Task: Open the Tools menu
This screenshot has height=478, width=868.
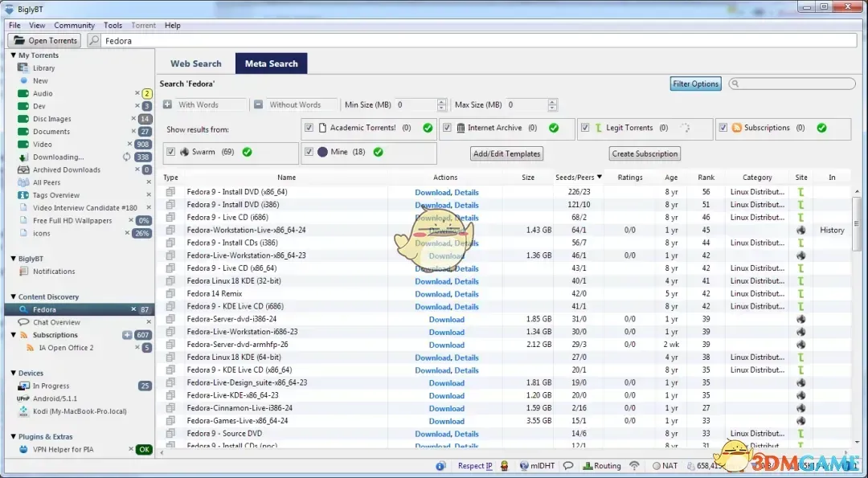Action: 113,26
